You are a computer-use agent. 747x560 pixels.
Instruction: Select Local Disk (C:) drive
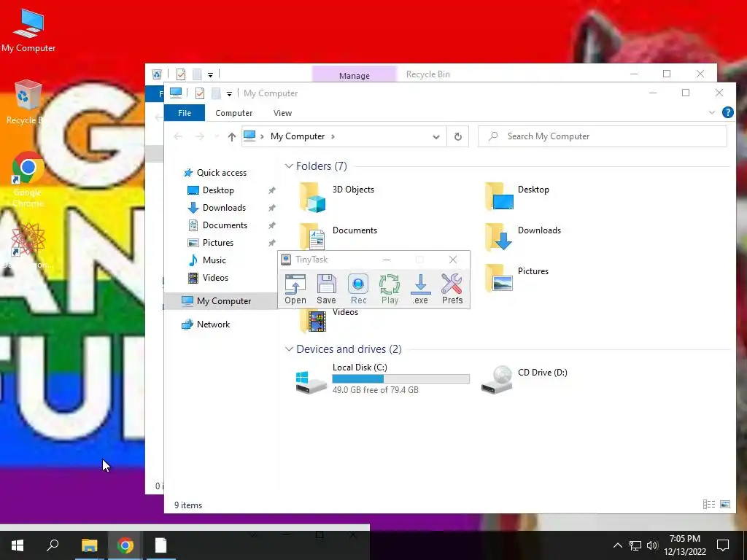click(x=382, y=378)
